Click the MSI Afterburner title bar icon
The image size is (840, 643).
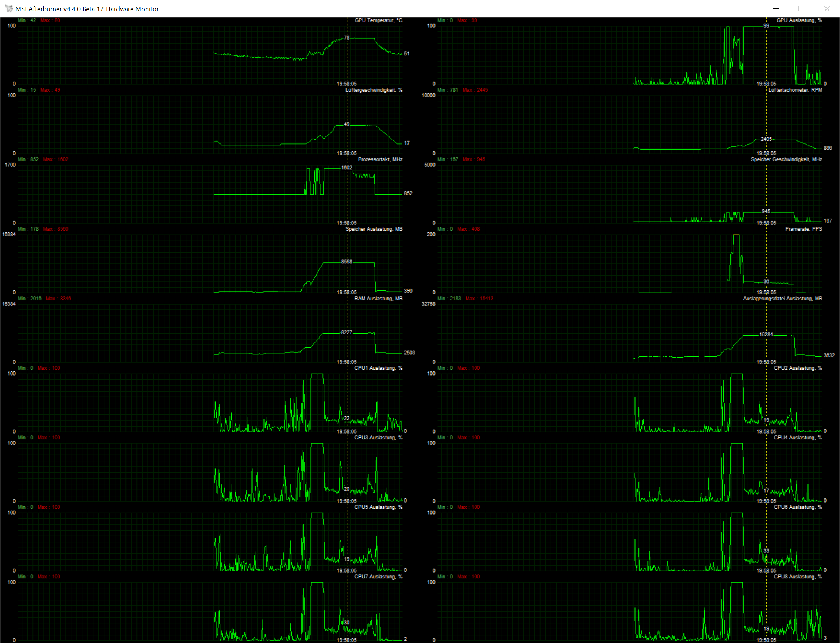point(8,8)
